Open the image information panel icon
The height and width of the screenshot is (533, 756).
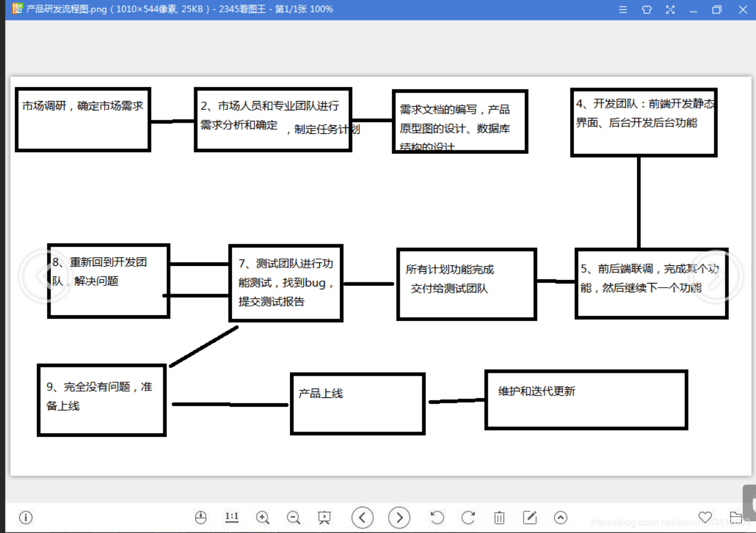[x=26, y=517]
